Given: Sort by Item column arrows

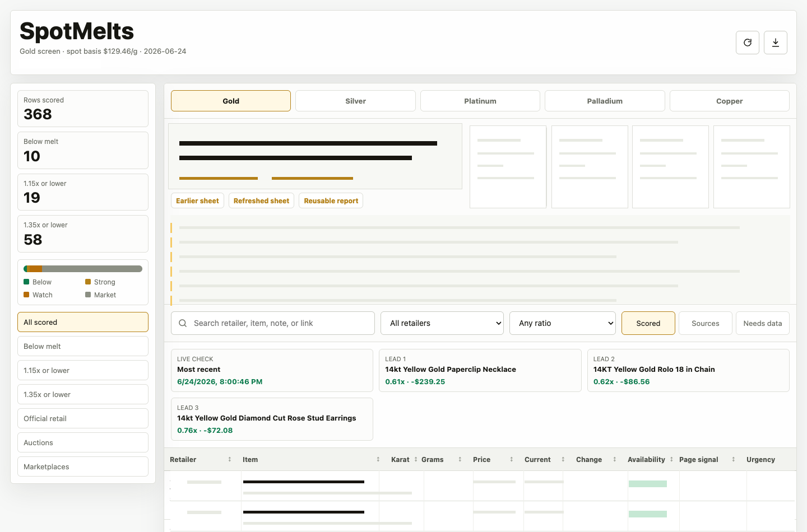Looking at the screenshot, I should point(378,459).
